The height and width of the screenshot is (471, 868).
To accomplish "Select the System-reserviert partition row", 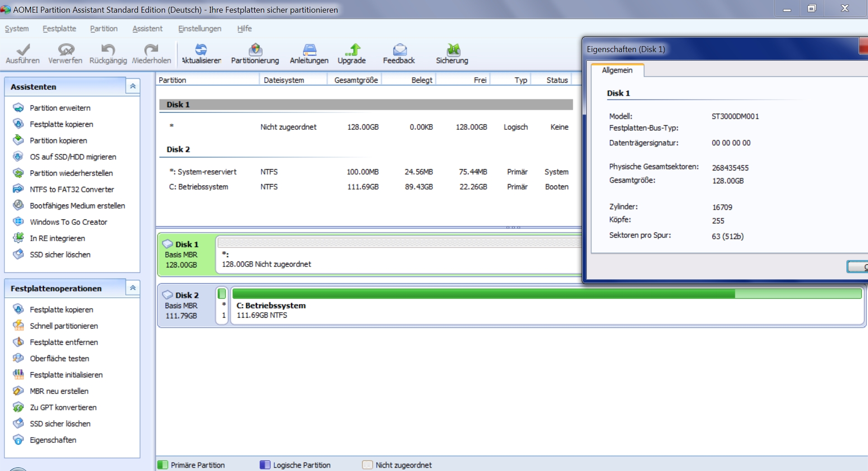I will click(x=366, y=172).
